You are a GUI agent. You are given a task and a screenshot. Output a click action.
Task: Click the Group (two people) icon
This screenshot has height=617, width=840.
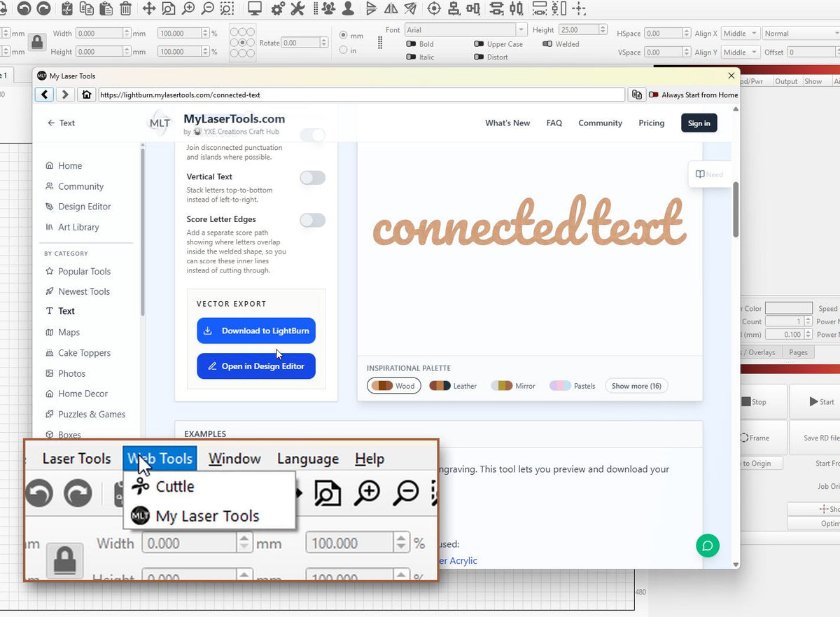328,8
